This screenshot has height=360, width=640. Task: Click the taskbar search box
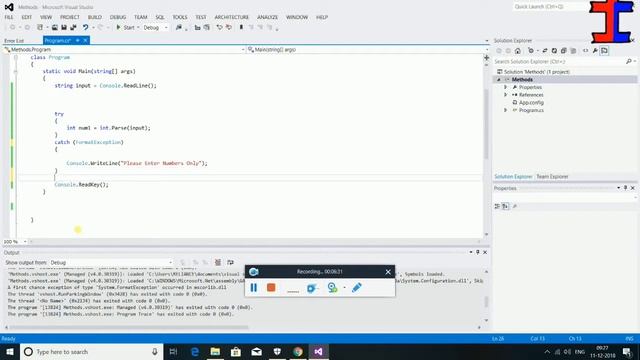(91, 352)
